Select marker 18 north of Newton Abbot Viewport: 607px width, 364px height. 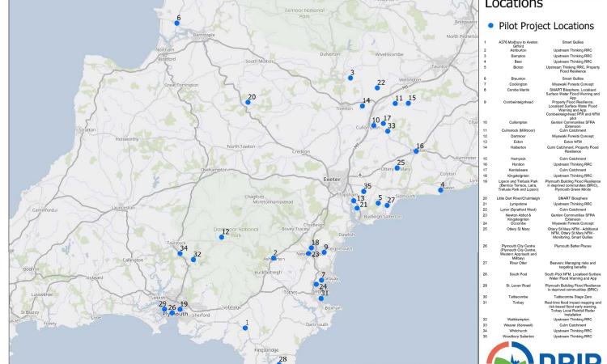(312, 248)
